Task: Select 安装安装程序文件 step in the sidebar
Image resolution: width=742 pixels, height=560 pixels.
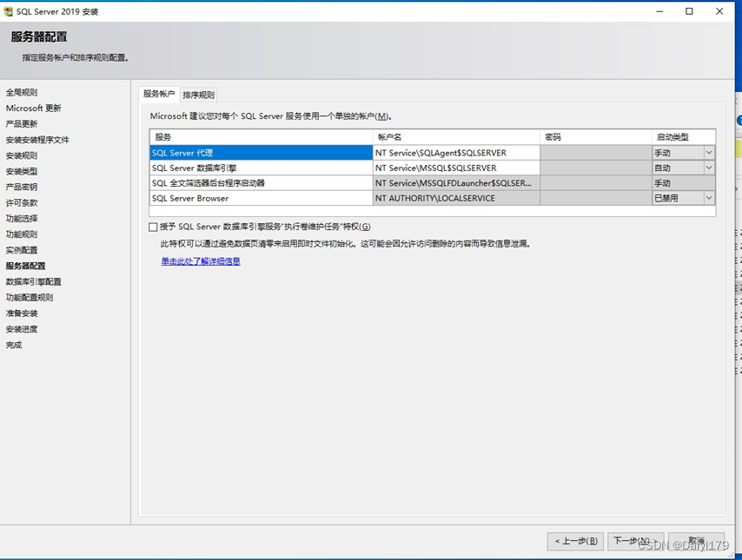Action: 37,140
